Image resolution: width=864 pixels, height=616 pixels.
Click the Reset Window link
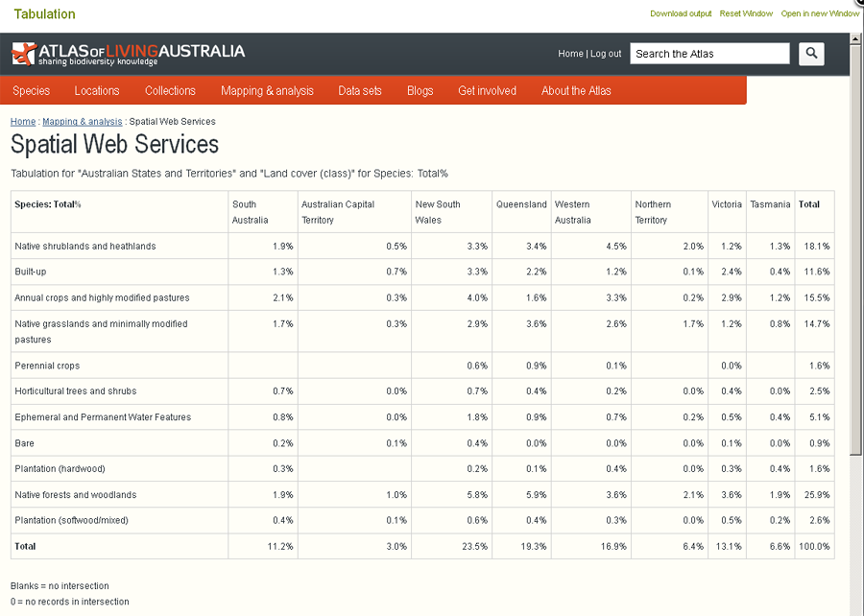click(746, 13)
